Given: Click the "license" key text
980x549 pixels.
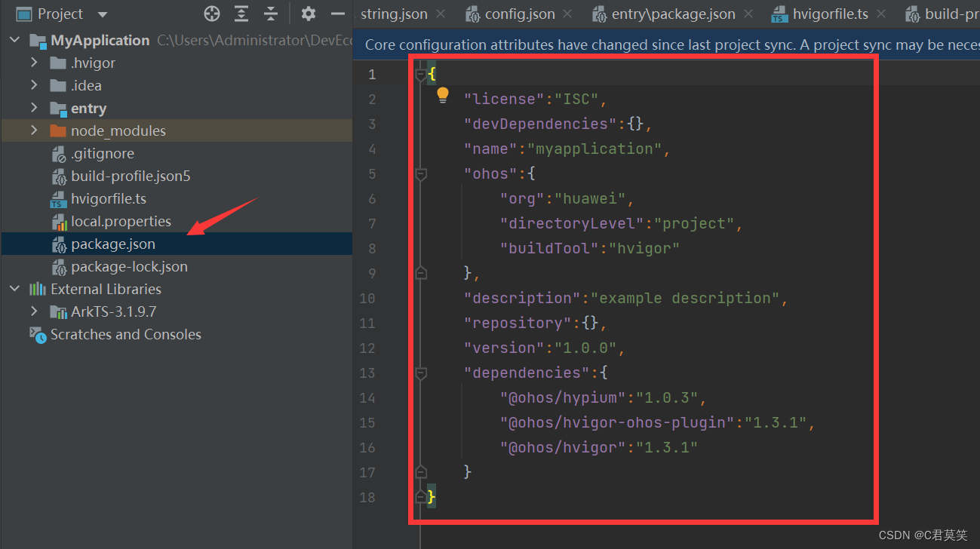Looking at the screenshot, I should (x=504, y=99).
